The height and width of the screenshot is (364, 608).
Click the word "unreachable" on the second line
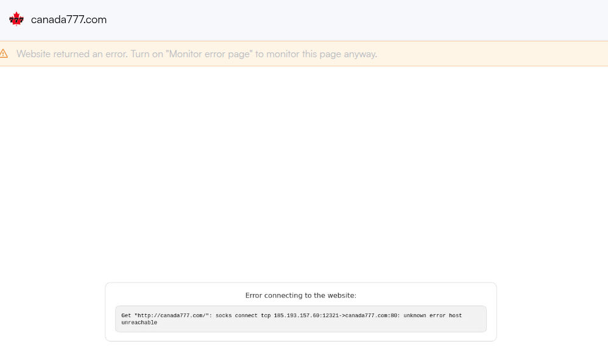click(139, 323)
